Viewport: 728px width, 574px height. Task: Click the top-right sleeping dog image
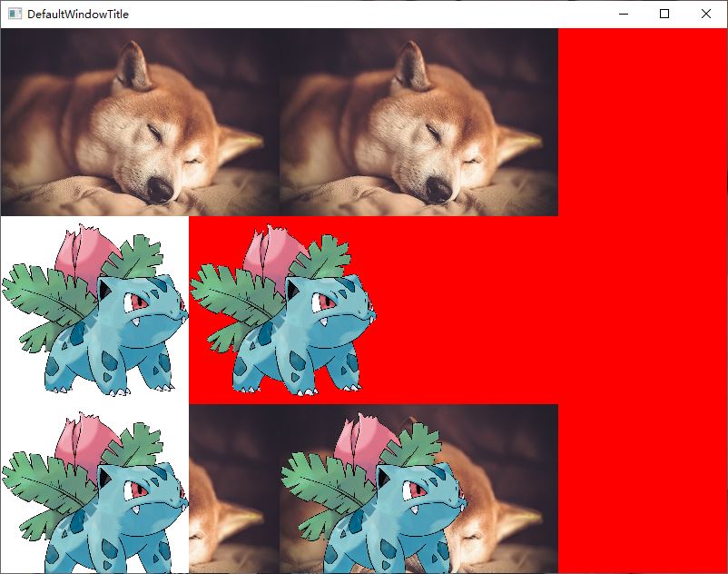(418, 122)
